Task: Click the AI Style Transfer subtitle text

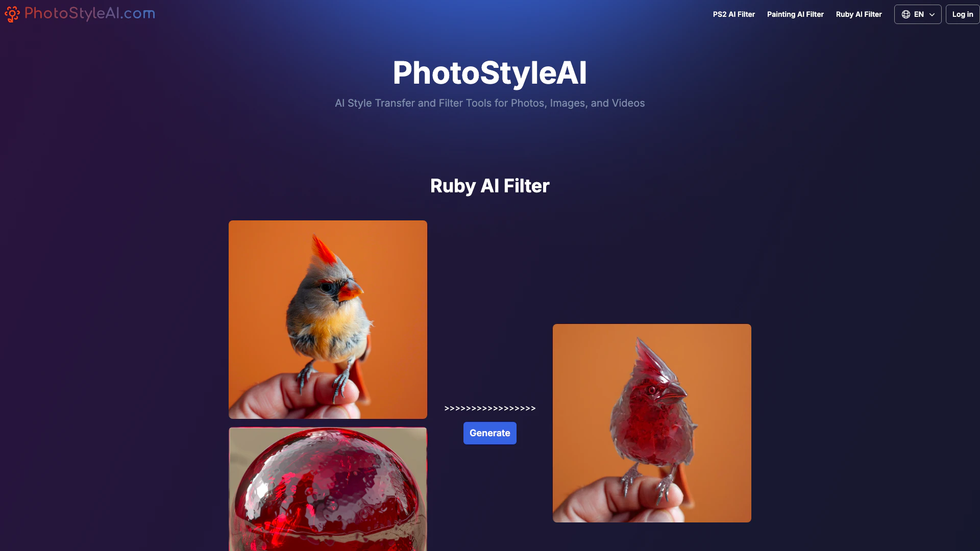Action: 489,103
